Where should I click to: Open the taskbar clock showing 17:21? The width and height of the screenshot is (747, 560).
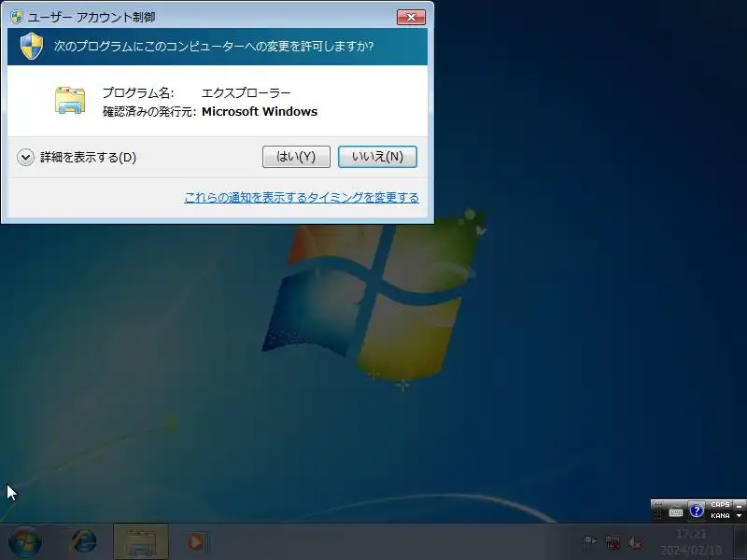pyautogui.click(x=691, y=542)
